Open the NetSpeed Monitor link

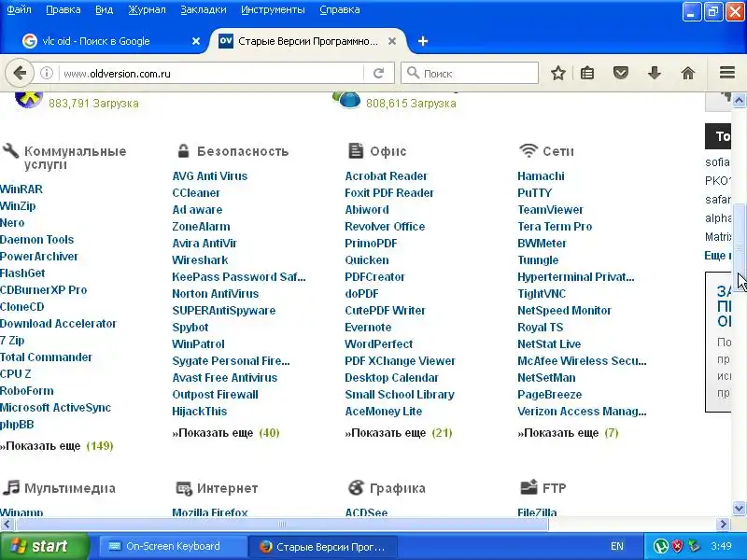(x=565, y=311)
